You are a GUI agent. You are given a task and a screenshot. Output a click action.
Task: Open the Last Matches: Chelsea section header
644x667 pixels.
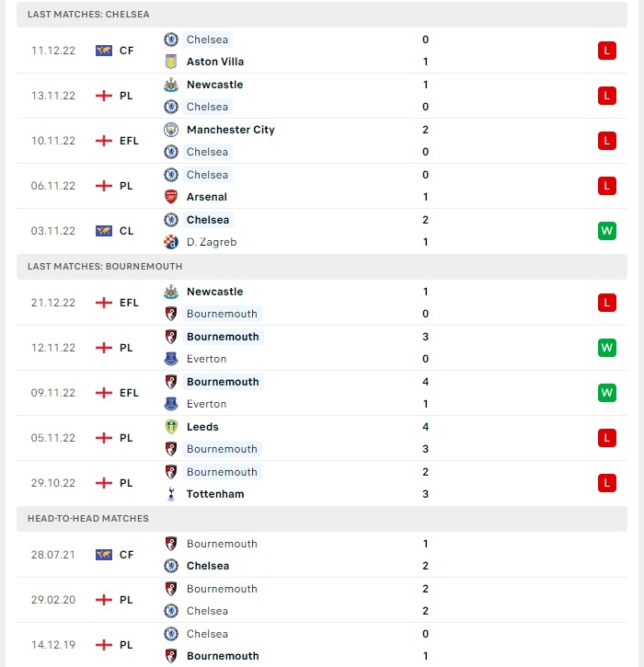tap(322, 14)
